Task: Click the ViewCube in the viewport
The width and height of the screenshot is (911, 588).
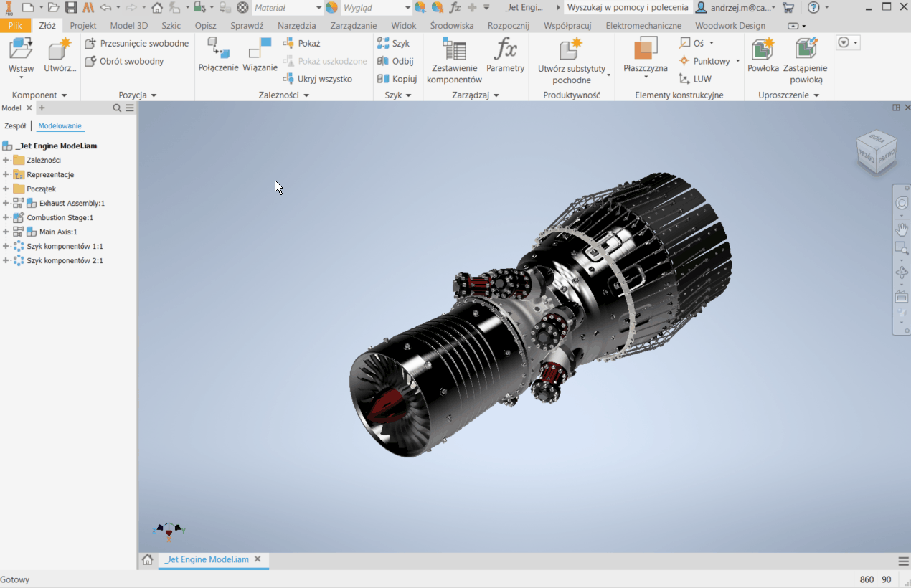Action: (x=876, y=151)
